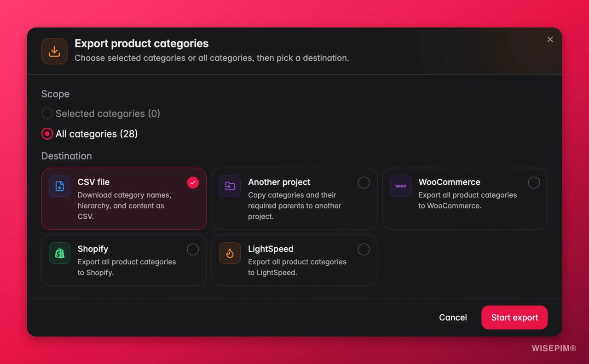Choose the Another project radio circle
Viewport: 589px width, 364px height.
[x=364, y=182]
